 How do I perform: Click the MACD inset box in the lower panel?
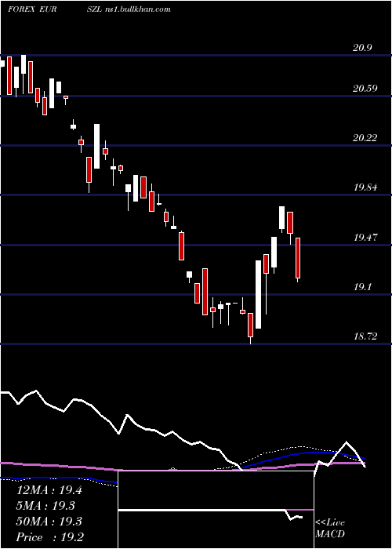click(x=216, y=510)
